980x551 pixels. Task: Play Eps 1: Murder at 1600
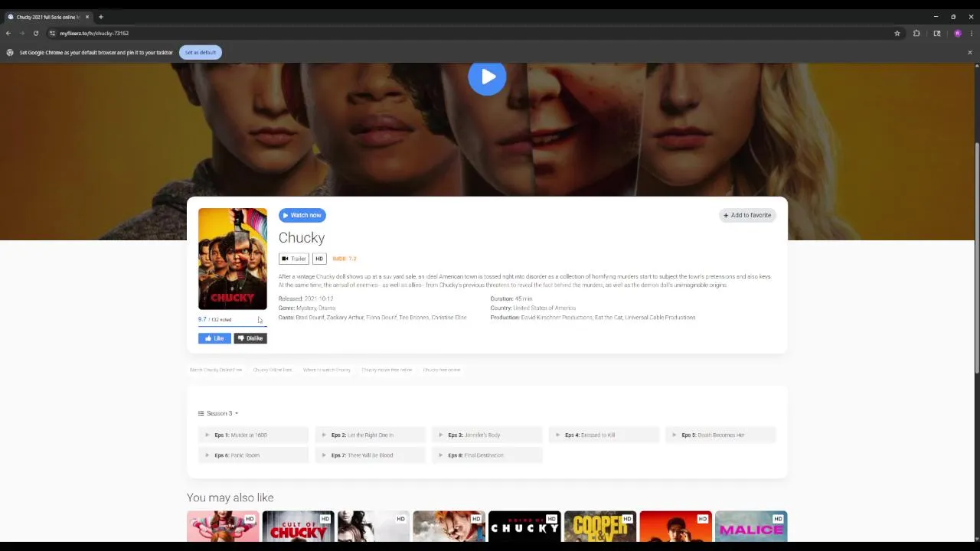pyautogui.click(x=253, y=435)
